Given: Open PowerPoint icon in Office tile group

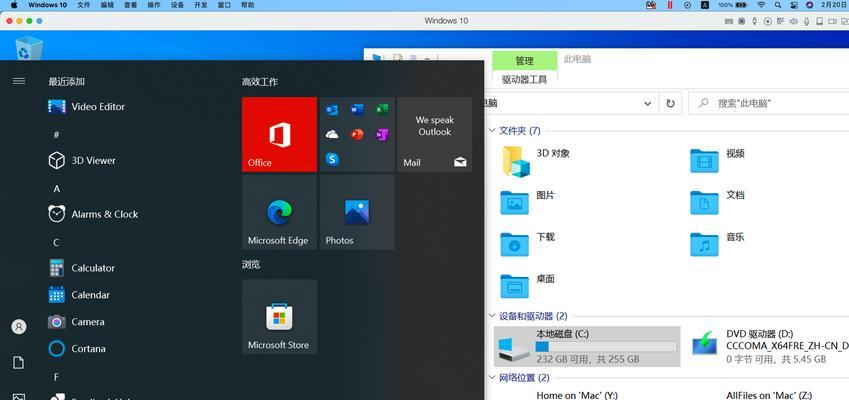Looking at the screenshot, I should coord(357,135).
